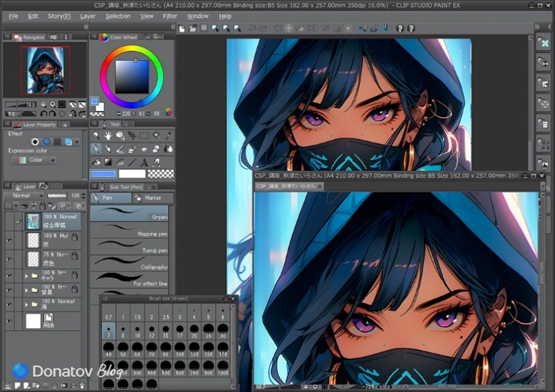Choose the For effect line sub tool
The image size is (555, 392).
pos(129,280)
